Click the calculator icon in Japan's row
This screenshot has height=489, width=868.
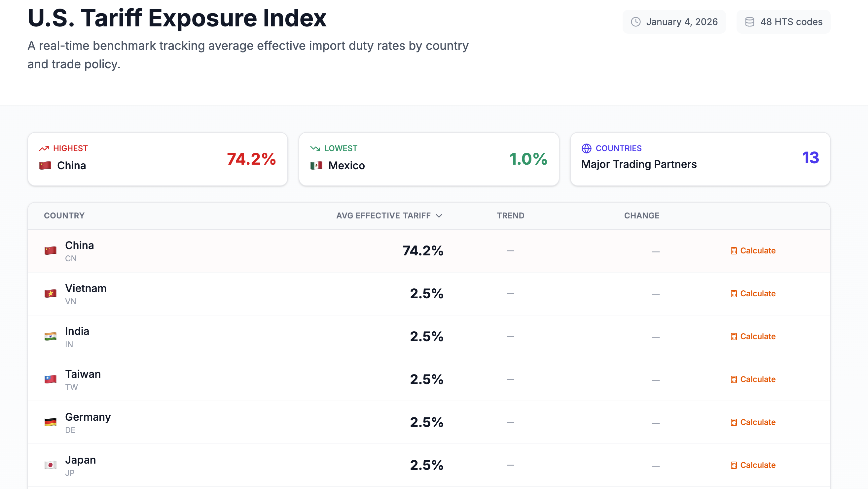tap(734, 465)
